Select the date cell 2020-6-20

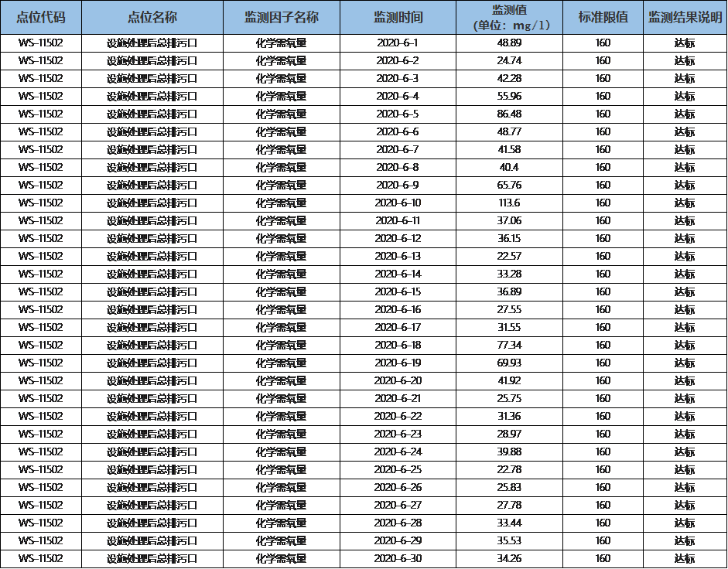tap(398, 380)
